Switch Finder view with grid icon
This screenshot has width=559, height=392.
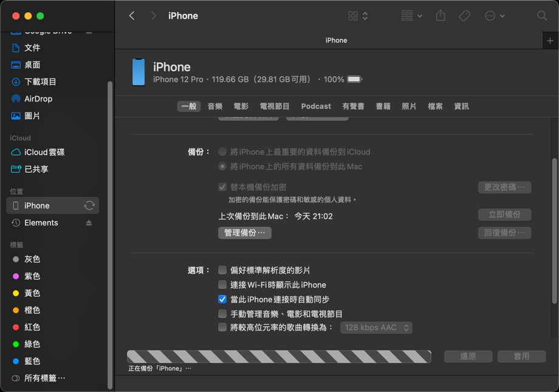point(357,16)
